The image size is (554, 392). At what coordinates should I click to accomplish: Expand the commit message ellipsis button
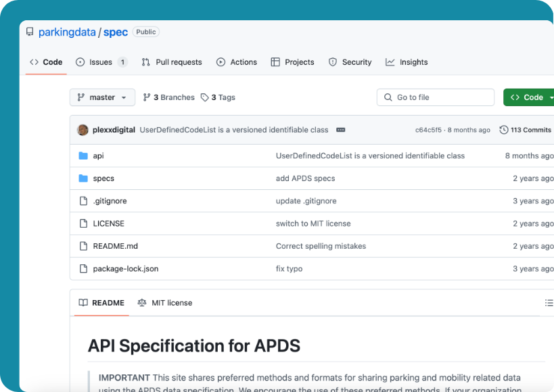point(341,130)
